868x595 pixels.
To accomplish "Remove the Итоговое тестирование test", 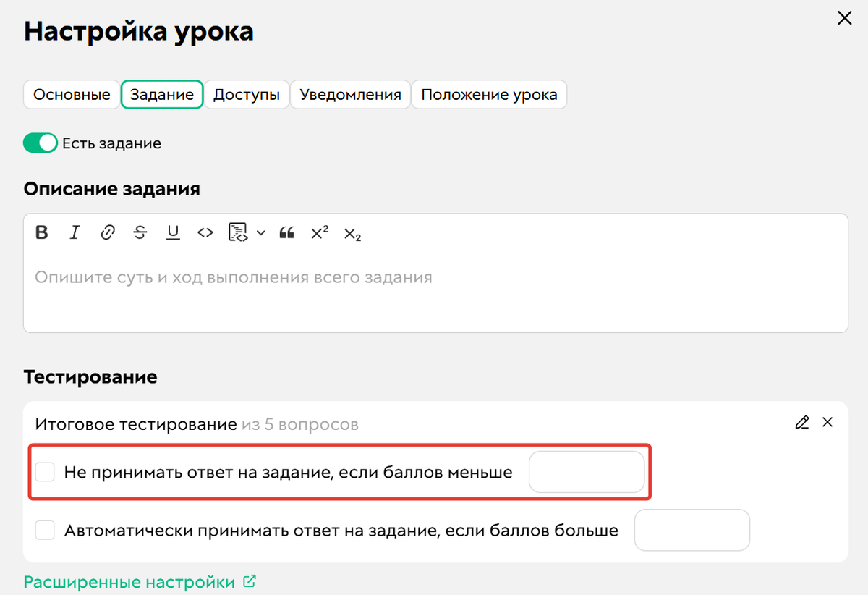I will click(x=828, y=422).
